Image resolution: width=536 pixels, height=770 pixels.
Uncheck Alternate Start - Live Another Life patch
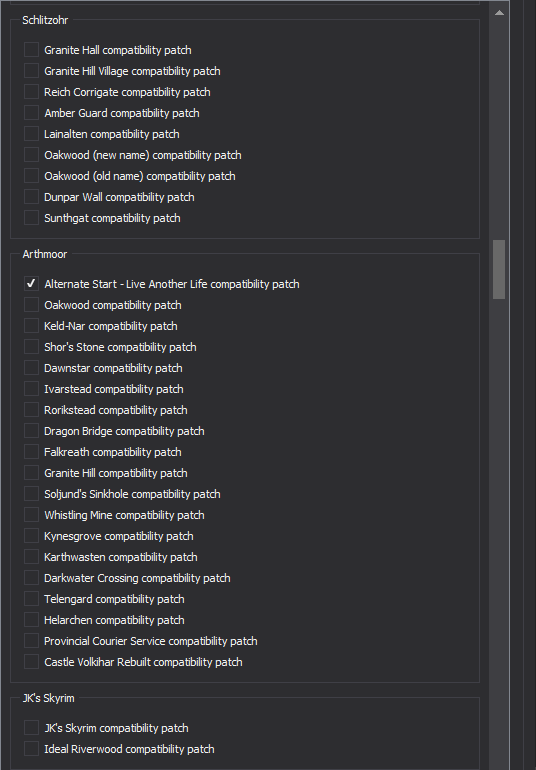tap(31, 283)
